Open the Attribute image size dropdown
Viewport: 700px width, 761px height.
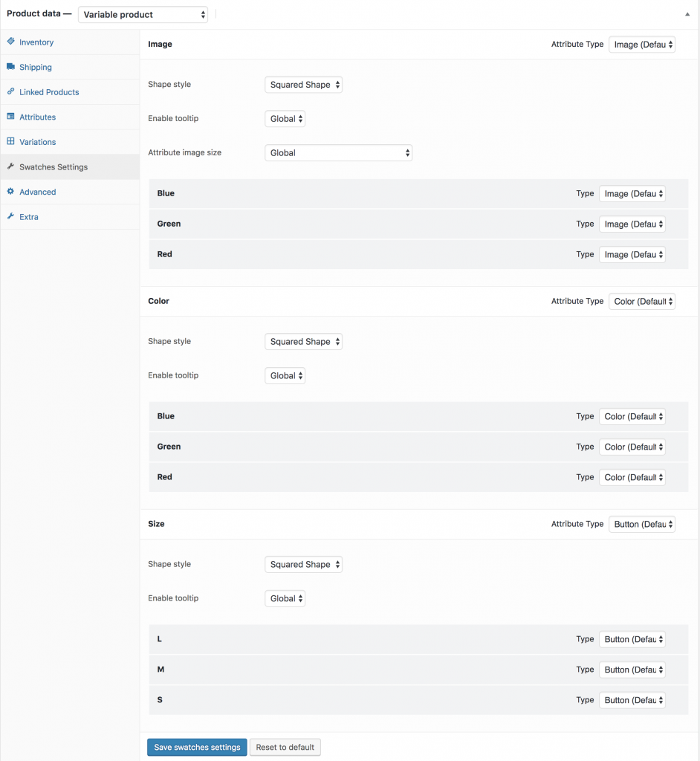pyautogui.click(x=338, y=152)
